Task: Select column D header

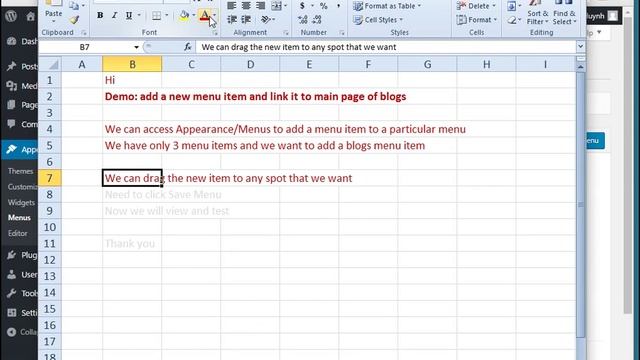Action: 250,64
